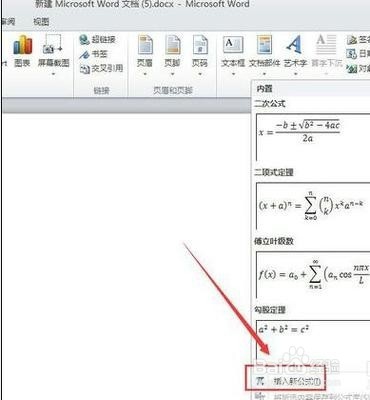This screenshot has width=370, height=400.
Task: Open Quick Parts (文档部件)
Action: coord(264,51)
